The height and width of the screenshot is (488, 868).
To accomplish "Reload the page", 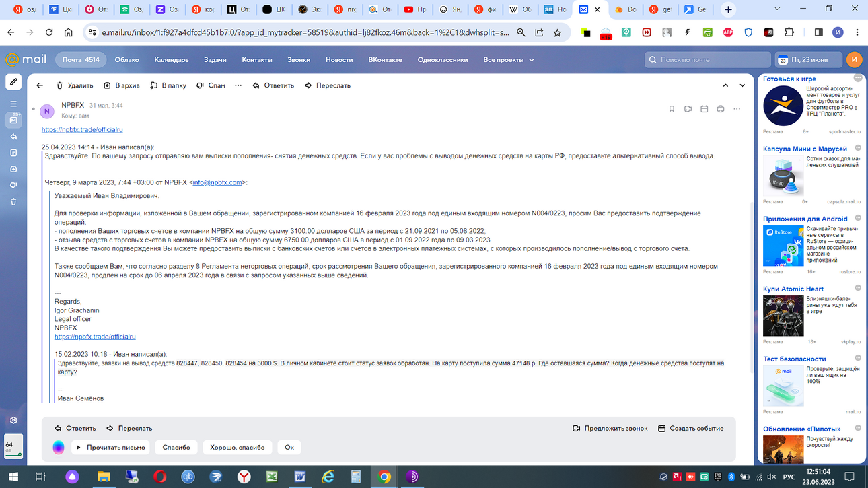I will (49, 32).
